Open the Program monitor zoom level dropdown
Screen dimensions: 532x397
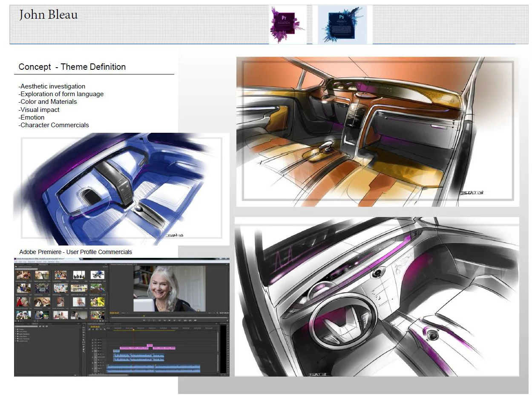tap(125, 313)
